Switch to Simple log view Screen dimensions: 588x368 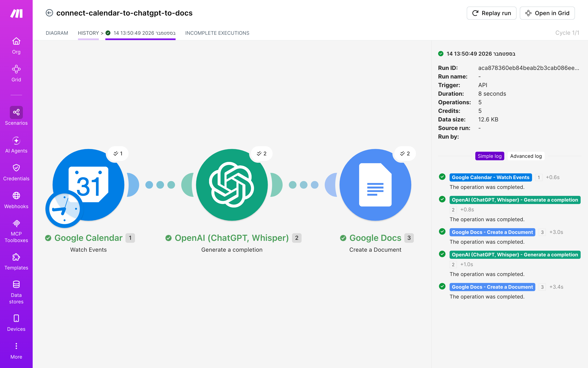[490, 156]
